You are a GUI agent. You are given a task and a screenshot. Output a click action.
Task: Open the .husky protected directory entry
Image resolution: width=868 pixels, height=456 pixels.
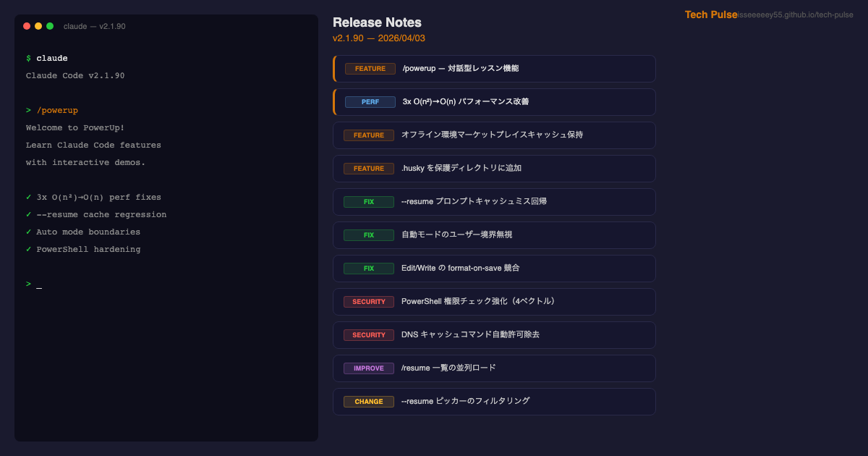[461, 169]
